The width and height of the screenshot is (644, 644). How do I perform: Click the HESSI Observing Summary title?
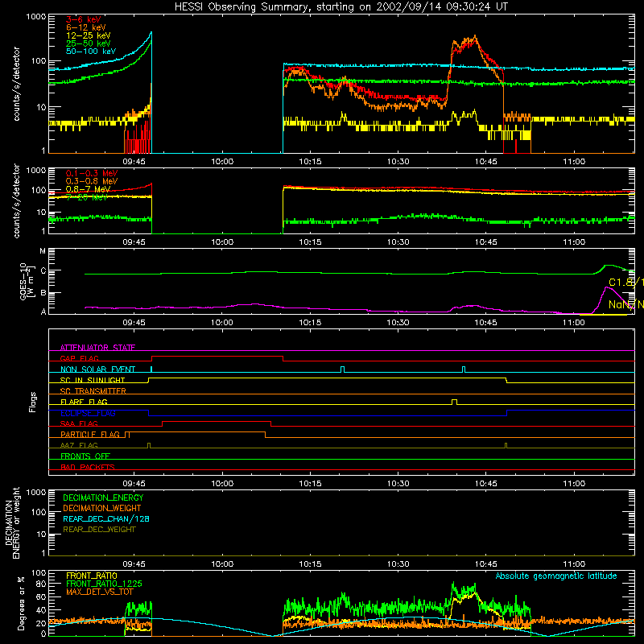click(341, 6)
